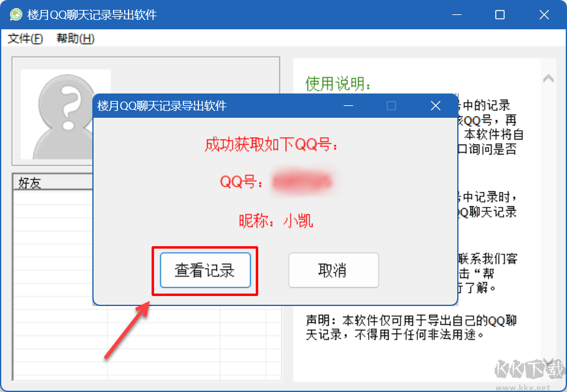Screen dimensions: 567x392
Task: Click the blurred QQ number text
Action: point(302,182)
